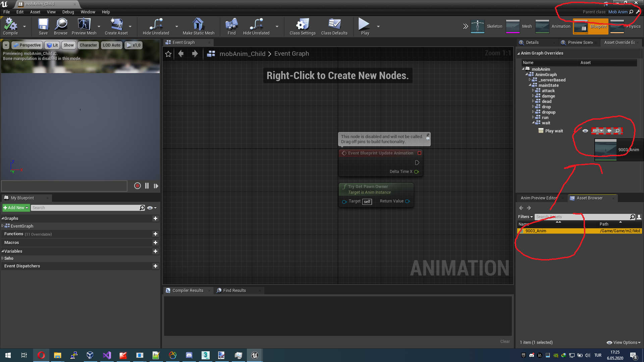This screenshot has height=362, width=644.
Task: Toggle eye icon for Play wait override
Action: tap(585, 131)
